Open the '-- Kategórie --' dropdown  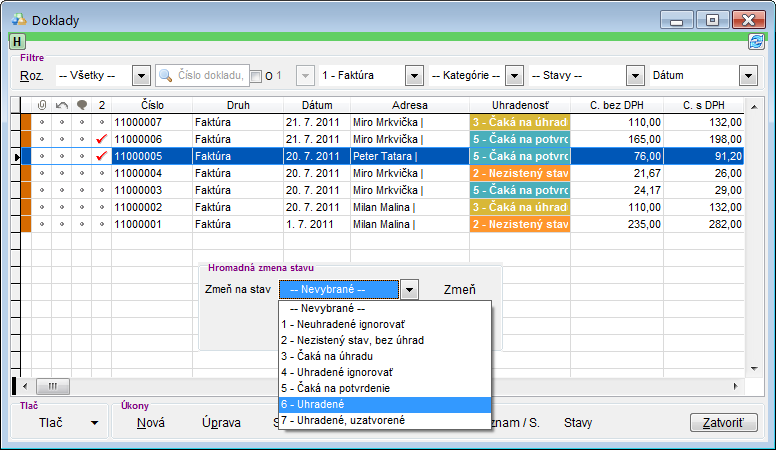514,76
